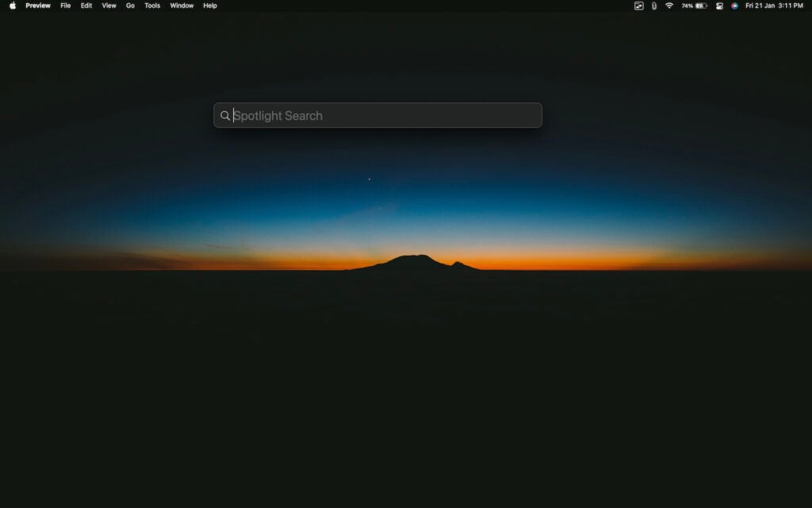Click the Spotlight magnifying glass icon
Image resolution: width=812 pixels, height=508 pixels.
224,116
